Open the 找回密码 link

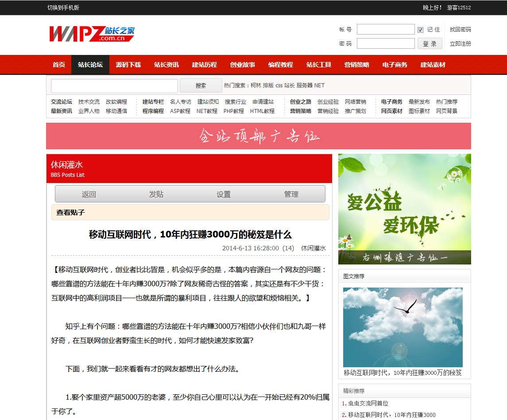pyautogui.click(x=460, y=30)
